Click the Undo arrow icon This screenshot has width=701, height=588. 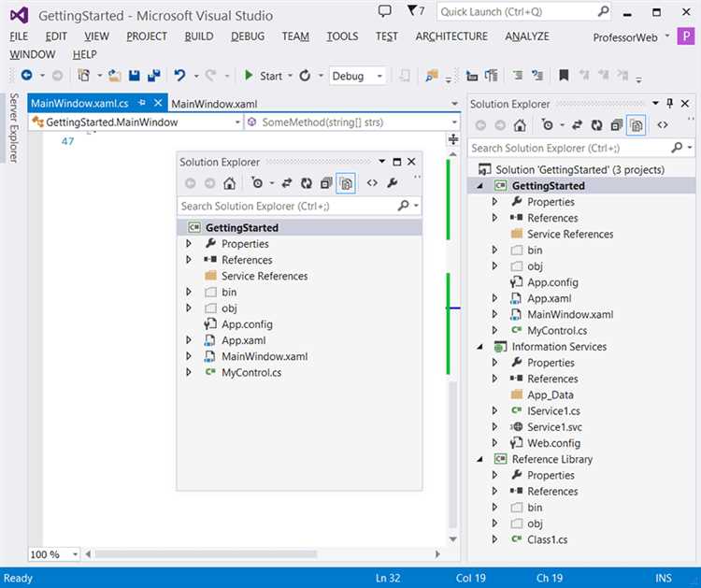179,76
